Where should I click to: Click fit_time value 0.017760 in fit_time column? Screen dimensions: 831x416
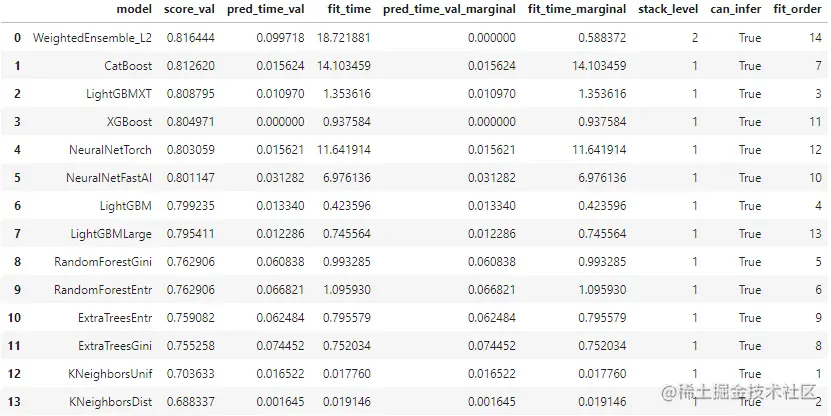[347, 374]
